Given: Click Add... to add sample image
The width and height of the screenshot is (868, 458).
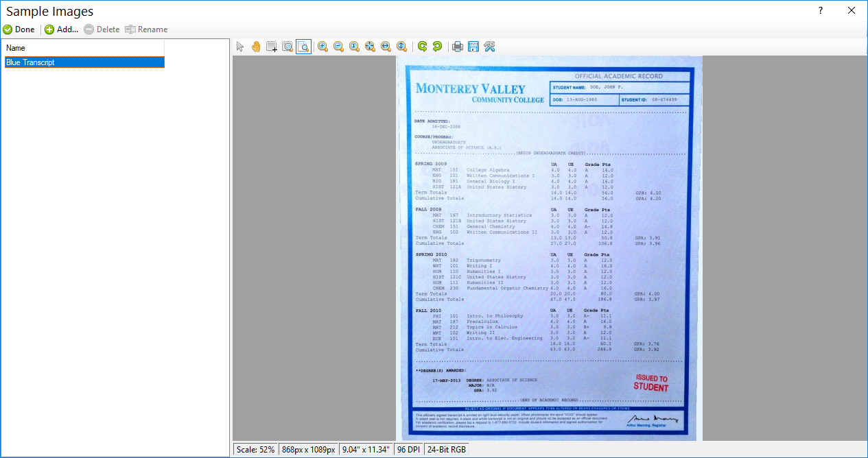Looking at the screenshot, I should (x=62, y=29).
